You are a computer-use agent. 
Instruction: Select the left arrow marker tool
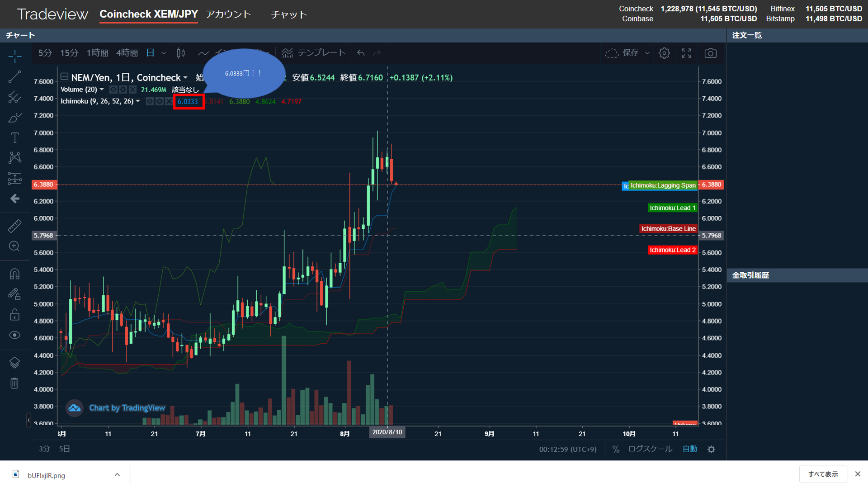pyautogui.click(x=14, y=199)
